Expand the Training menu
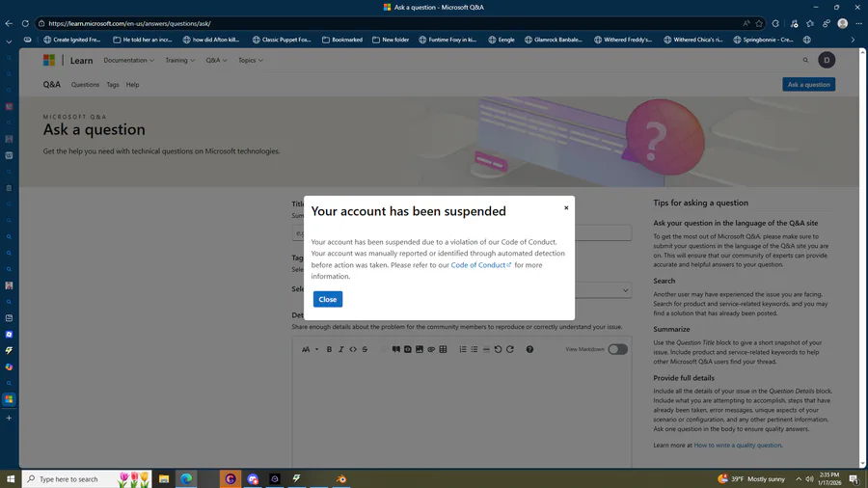Image resolution: width=868 pixels, height=488 pixels. 180,61
